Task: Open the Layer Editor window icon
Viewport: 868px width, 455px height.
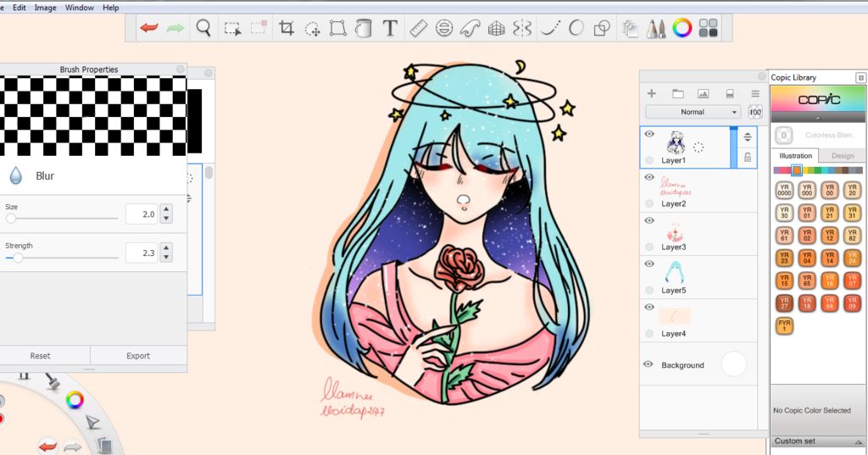Action: [x=630, y=28]
